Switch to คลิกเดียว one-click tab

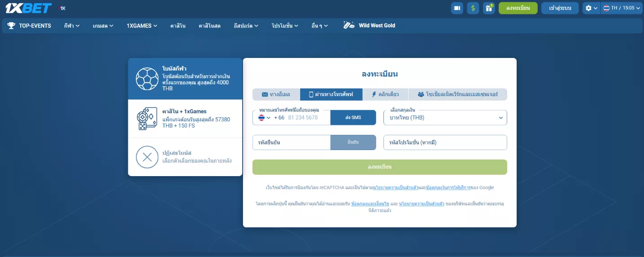click(385, 94)
